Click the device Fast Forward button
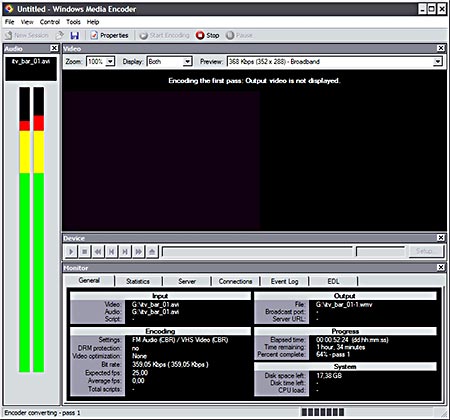The width and height of the screenshot is (450, 420). [138, 251]
